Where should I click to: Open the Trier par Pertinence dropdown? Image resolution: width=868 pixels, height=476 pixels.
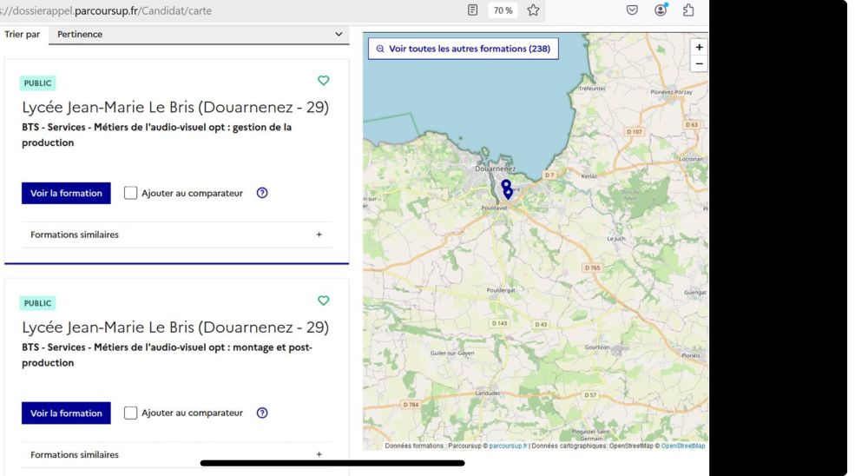tap(199, 35)
